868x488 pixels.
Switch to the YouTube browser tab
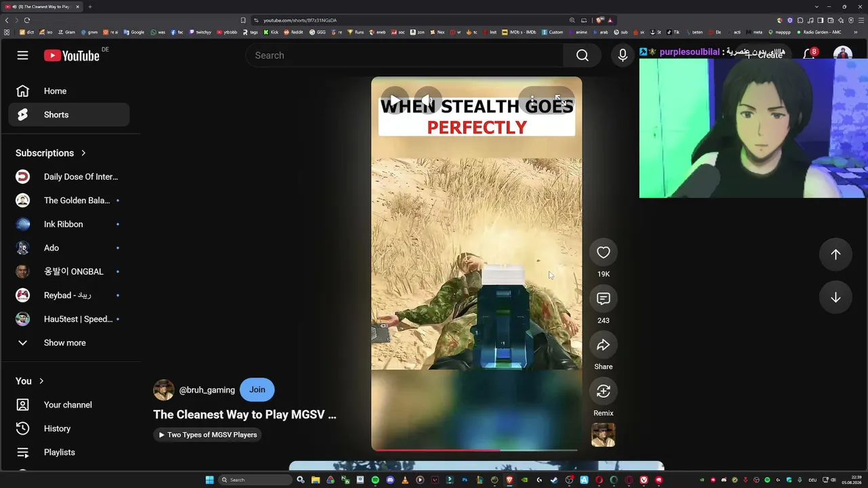42,7
